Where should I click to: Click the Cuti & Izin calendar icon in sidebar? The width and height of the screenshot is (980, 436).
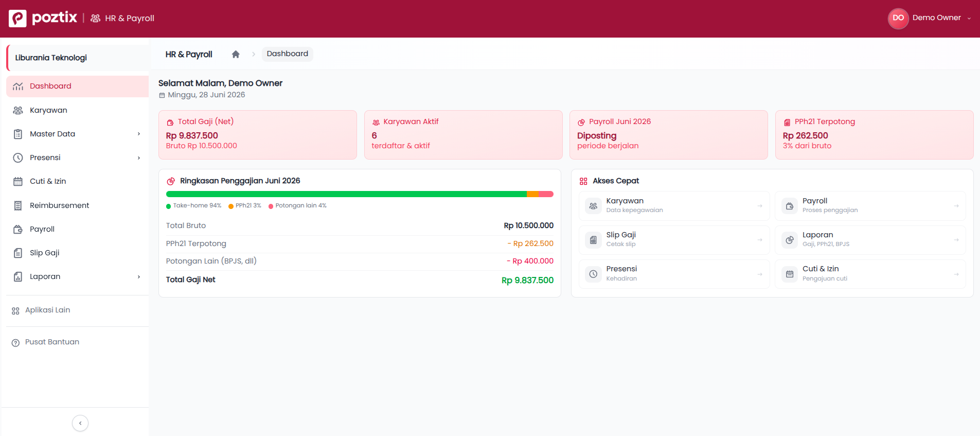(x=18, y=181)
